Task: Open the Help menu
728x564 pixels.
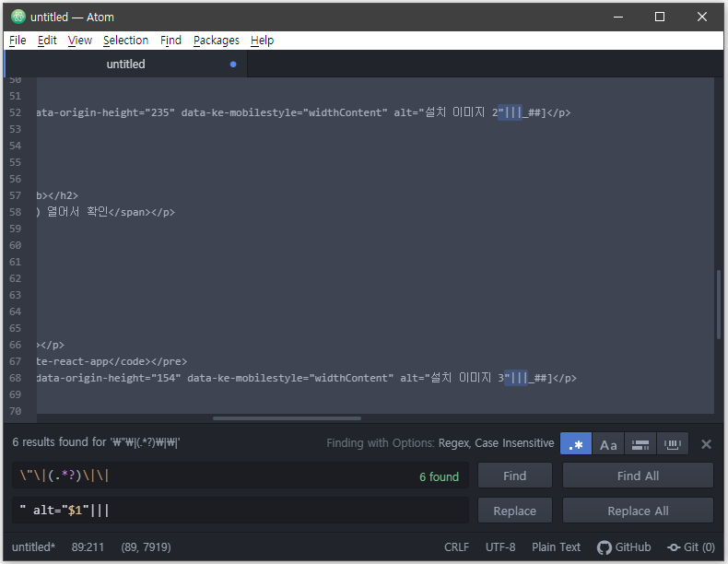Action: pyautogui.click(x=262, y=41)
